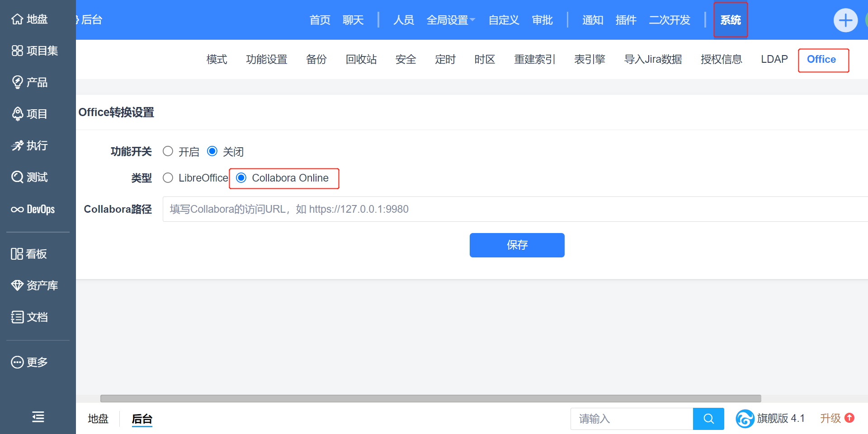The image size is (868, 434).
Task: Open the 项目集 program icon in sidebar
Action: click(x=17, y=51)
